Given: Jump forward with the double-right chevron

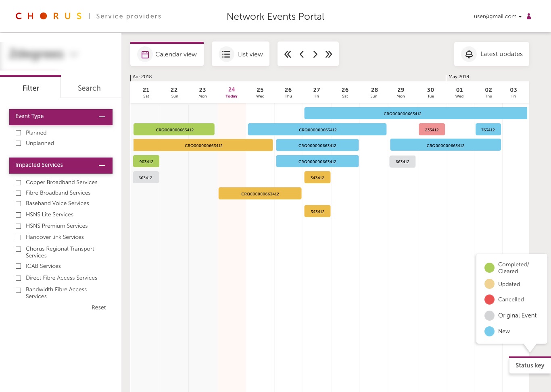Looking at the screenshot, I should click(329, 54).
